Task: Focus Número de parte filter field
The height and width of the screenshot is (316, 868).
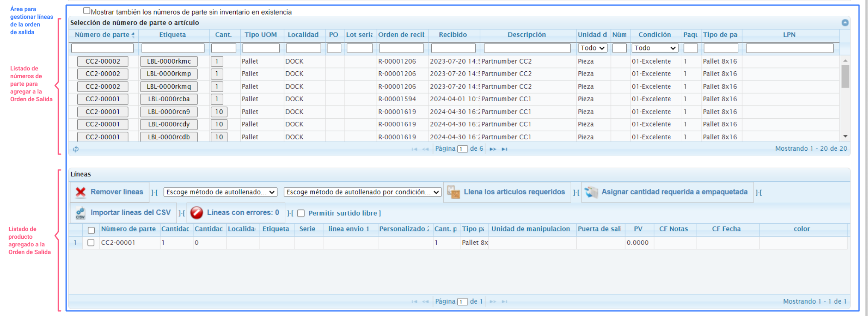Action: click(102, 48)
